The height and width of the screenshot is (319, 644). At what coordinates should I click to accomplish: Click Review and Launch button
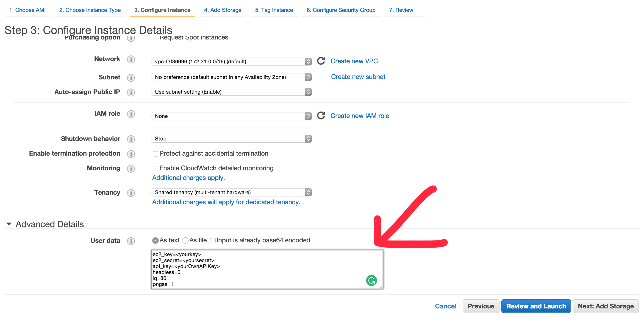click(x=536, y=306)
